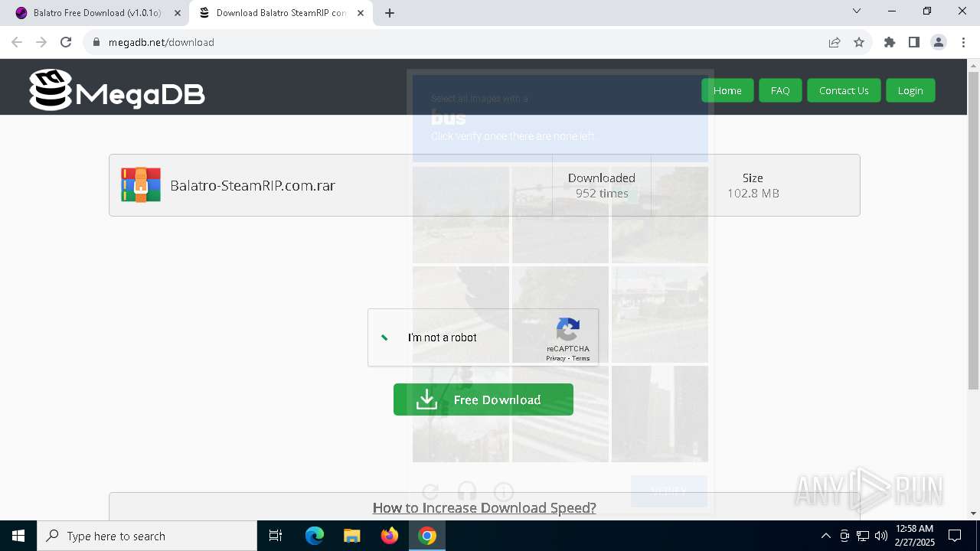980x551 pixels.
Task: Check the I'm not a robot box
Action: click(x=385, y=337)
